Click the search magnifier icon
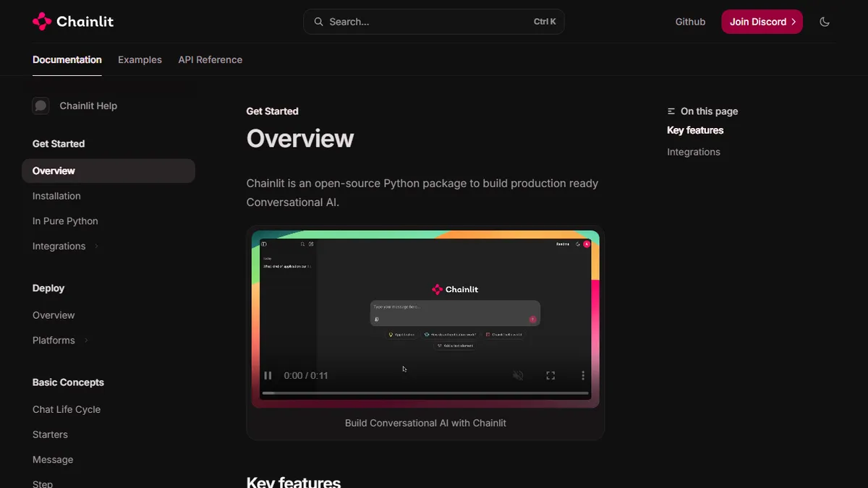Viewport: 868px width, 488px height. point(318,22)
